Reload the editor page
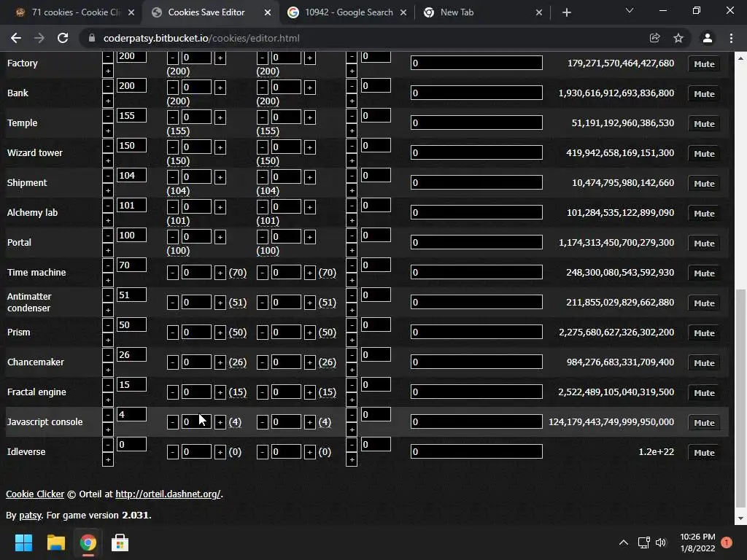Screen dimensions: 747x560 pyautogui.click(x=63, y=38)
